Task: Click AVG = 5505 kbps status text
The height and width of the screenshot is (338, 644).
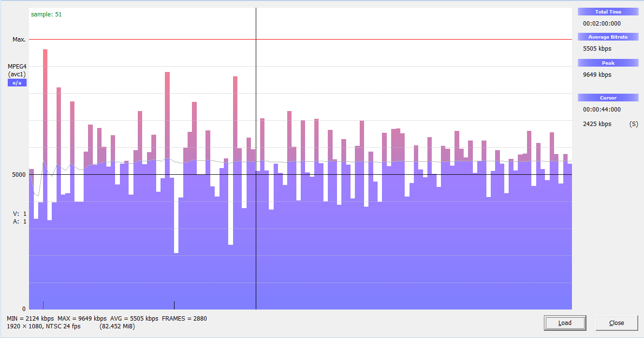Action: click(134, 318)
